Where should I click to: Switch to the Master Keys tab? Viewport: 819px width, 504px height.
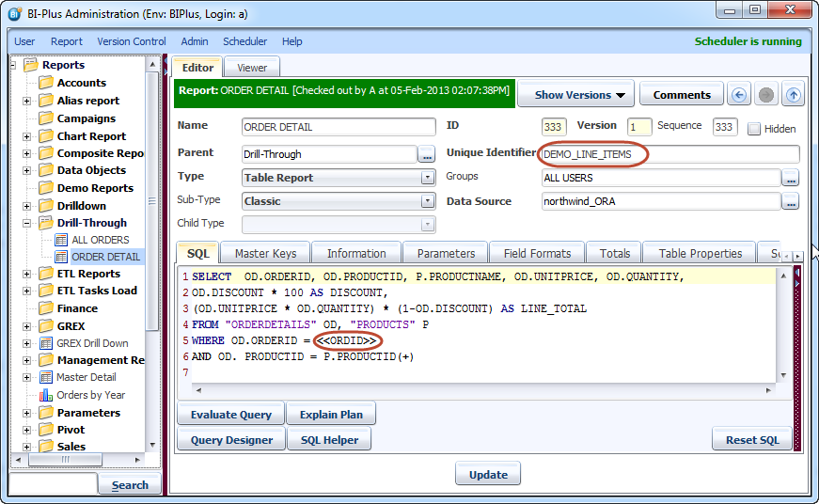click(x=265, y=253)
